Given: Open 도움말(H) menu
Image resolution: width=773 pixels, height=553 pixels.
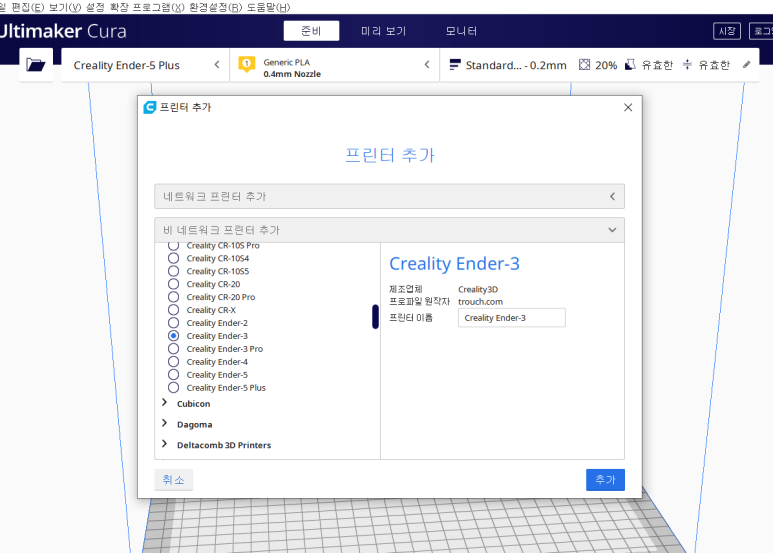Looking at the screenshot, I should [268, 7].
